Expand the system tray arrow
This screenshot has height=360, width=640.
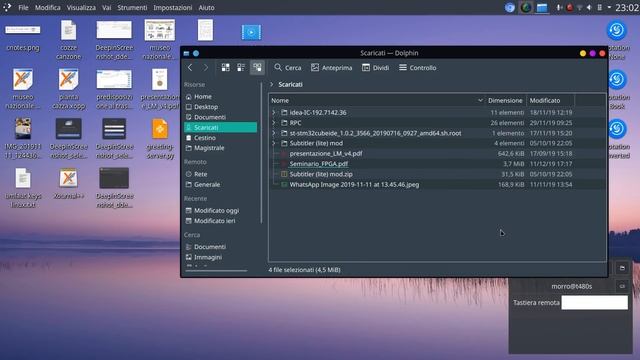tap(609, 7)
